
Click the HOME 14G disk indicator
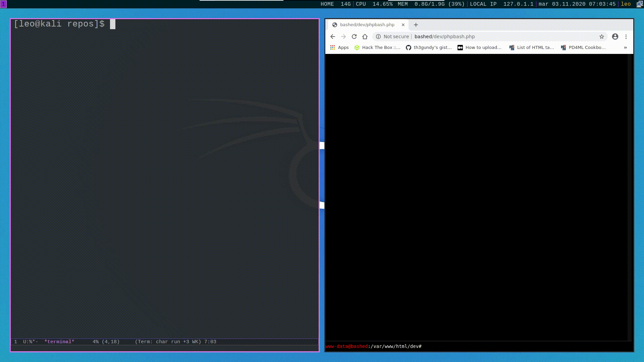(335, 4)
